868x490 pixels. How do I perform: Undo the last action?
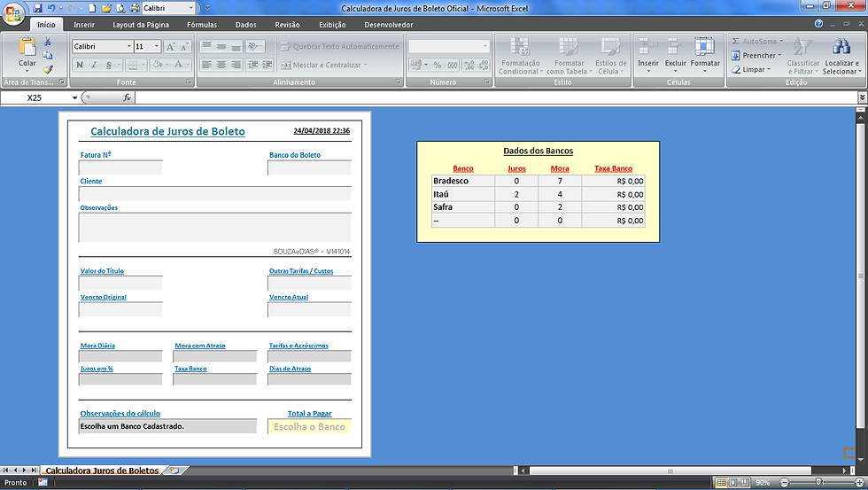[x=51, y=8]
